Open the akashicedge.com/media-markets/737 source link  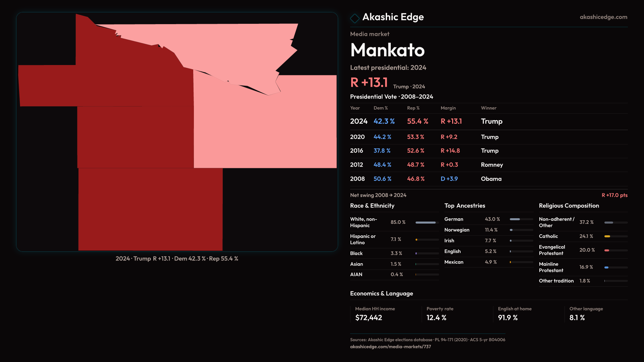click(390, 347)
